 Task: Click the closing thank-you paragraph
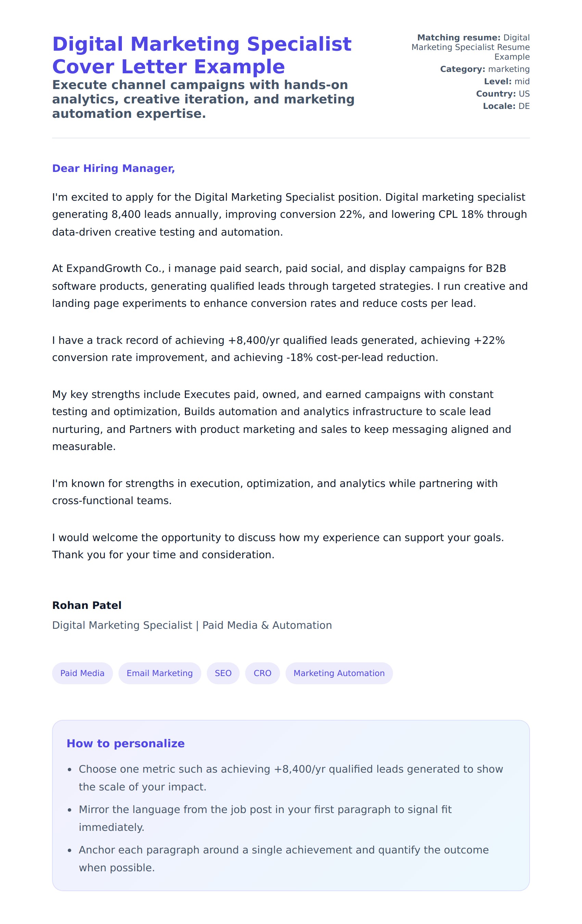tap(278, 546)
